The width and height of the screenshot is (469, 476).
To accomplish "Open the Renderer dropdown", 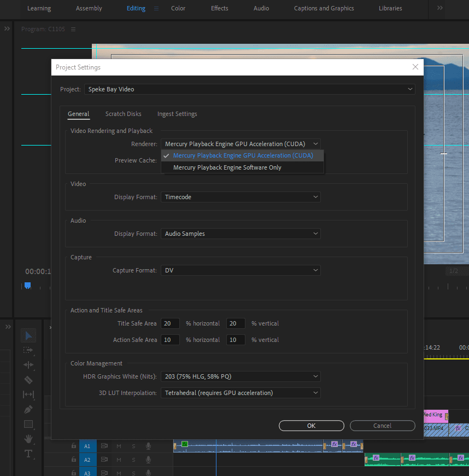I will pyautogui.click(x=241, y=144).
